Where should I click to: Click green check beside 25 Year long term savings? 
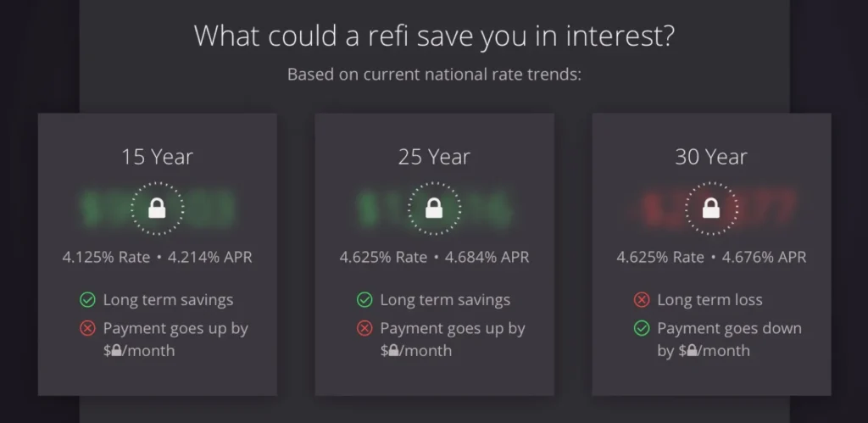364,300
